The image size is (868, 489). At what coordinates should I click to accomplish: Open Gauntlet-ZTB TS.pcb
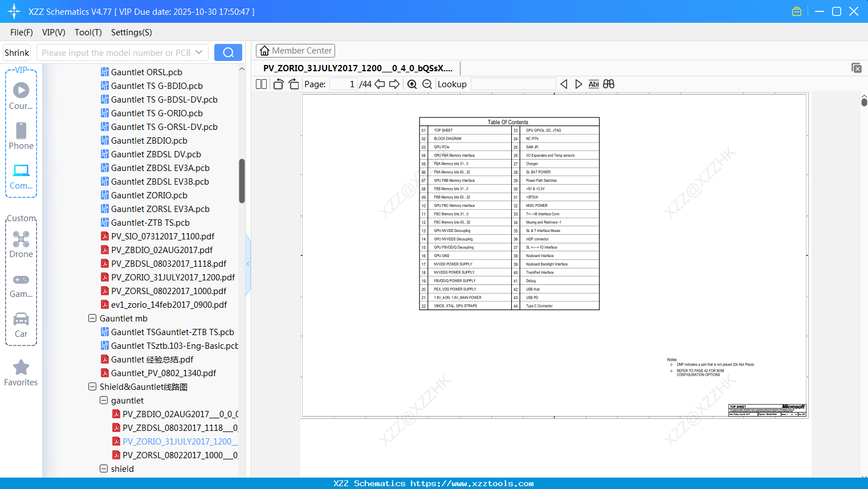150,223
